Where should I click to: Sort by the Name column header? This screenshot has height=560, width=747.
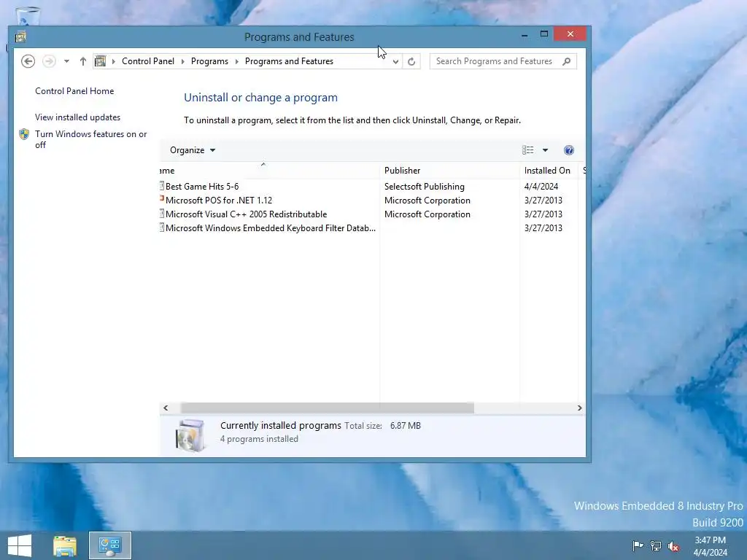[270, 171]
